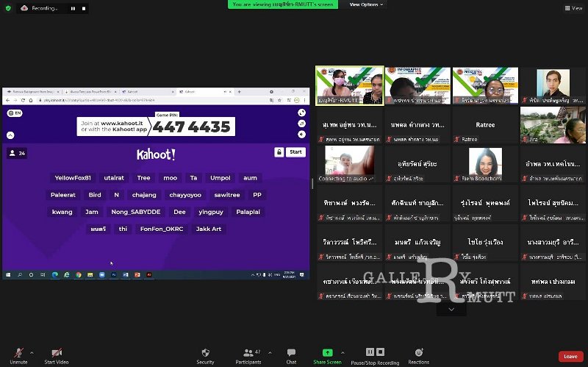Expand Share Screen options arrow
588x367 pixels.
click(343, 353)
